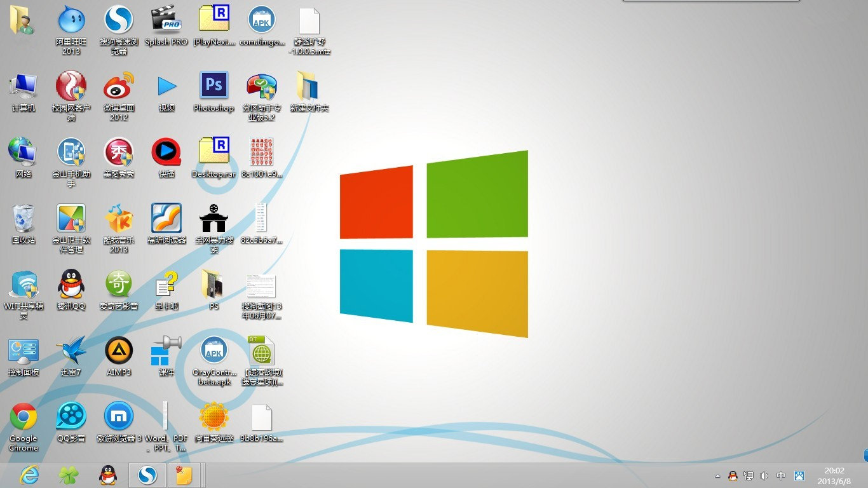Select the Splash PRO desktop icon

[166, 25]
